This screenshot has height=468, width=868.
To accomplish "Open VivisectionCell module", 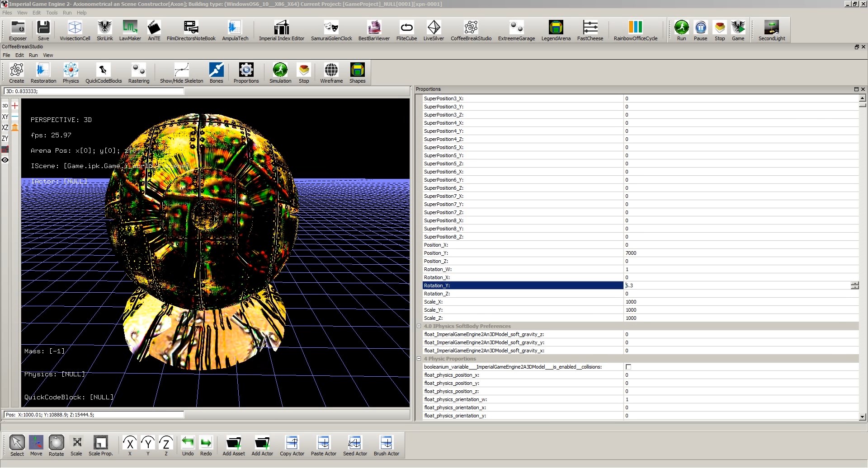I will click(x=75, y=30).
